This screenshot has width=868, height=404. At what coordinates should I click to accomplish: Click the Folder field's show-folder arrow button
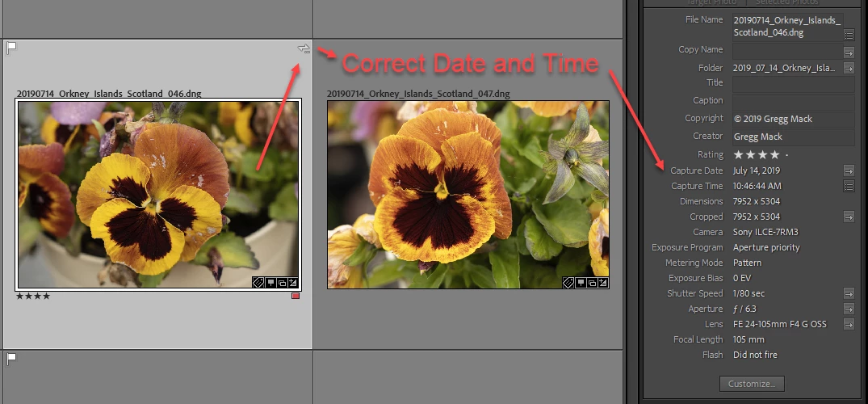coord(849,68)
